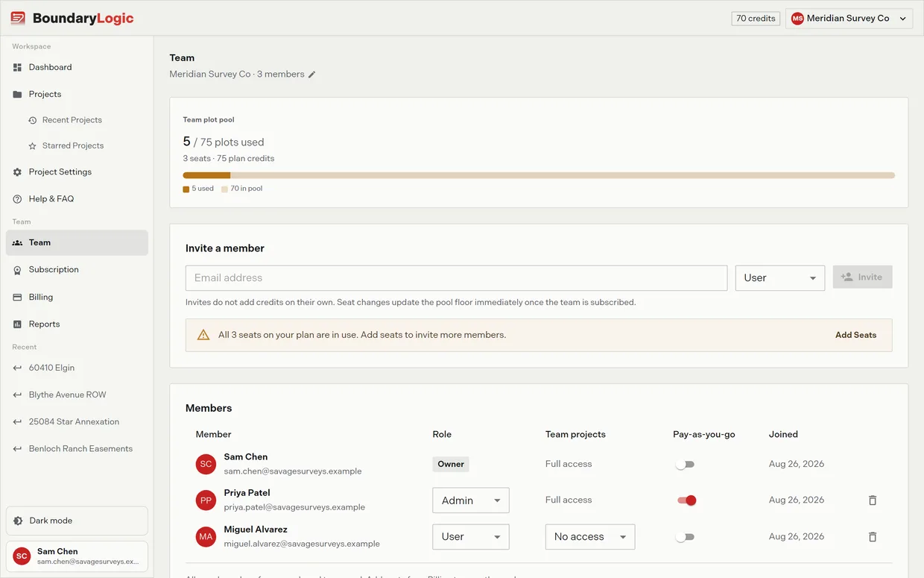The height and width of the screenshot is (578, 924).
Task: Open Project Settings
Action: (77, 172)
